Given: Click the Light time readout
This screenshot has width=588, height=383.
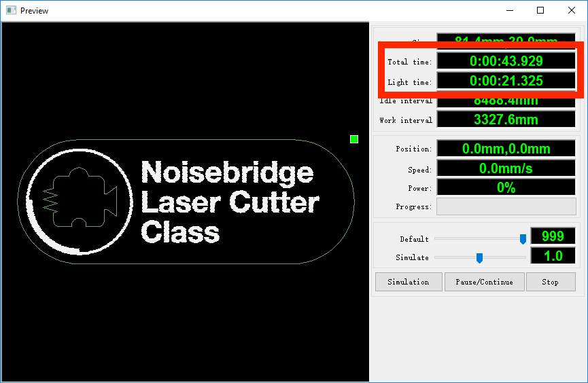Looking at the screenshot, I should point(506,81).
